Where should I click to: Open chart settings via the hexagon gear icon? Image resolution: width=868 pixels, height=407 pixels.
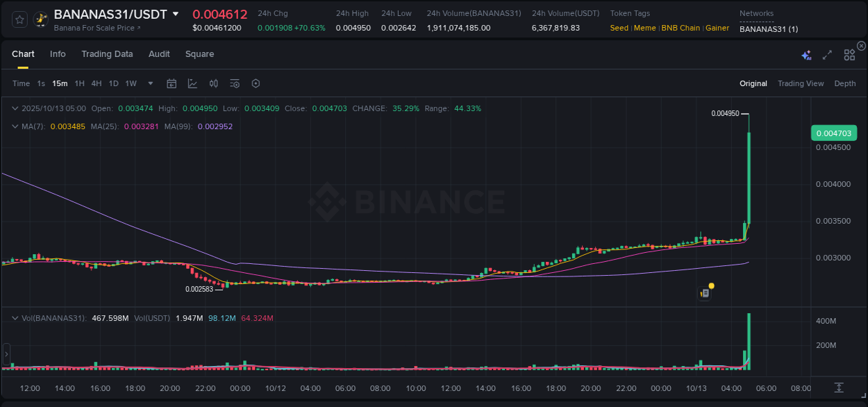tap(256, 83)
